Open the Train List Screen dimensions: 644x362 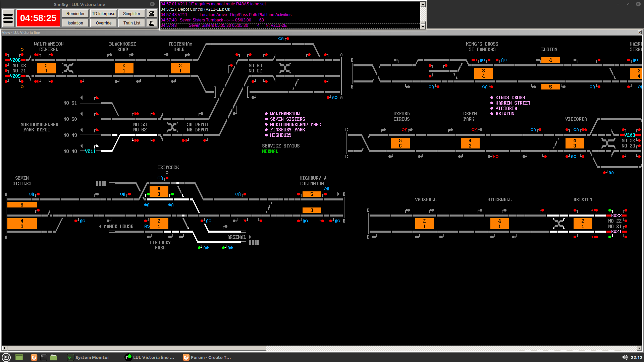pos(132,23)
